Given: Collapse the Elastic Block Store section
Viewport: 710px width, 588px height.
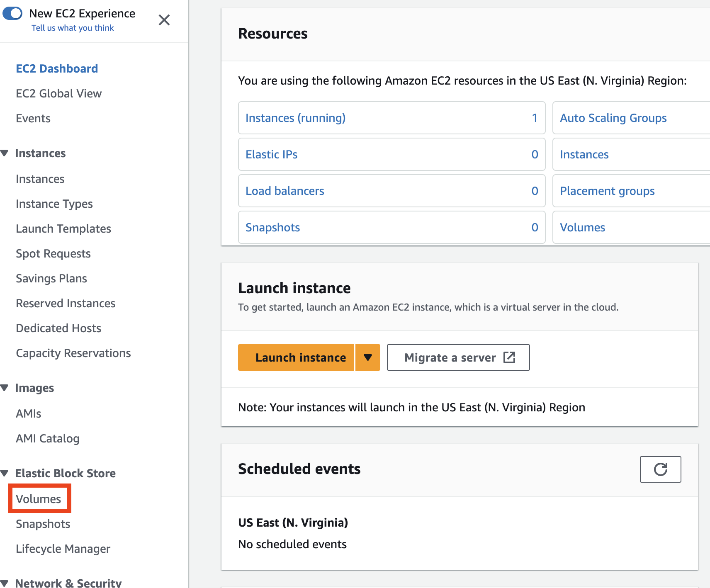Looking at the screenshot, I should tap(5, 473).
